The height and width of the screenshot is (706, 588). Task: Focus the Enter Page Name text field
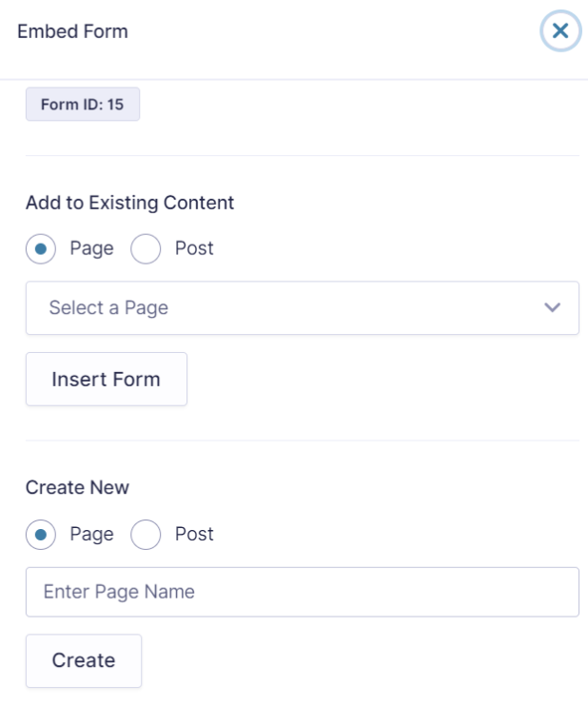click(303, 592)
